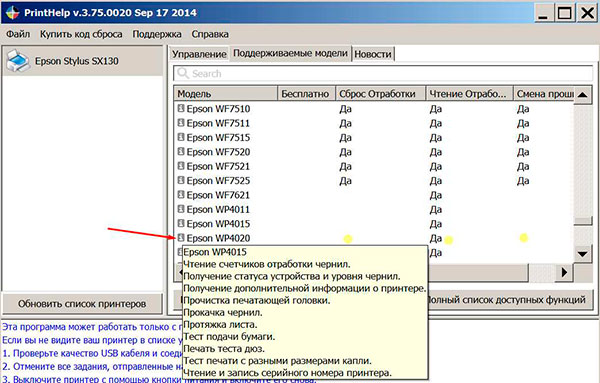Sort by the Модель column header
Image resolution: width=600 pixels, height=383 pixels.
tap(226, 94)
